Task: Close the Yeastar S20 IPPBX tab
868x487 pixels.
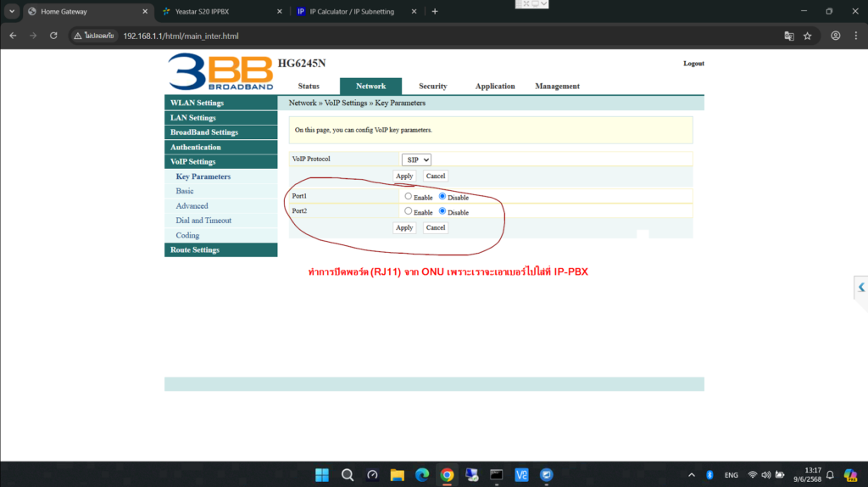Action: [x=279, y=11]
